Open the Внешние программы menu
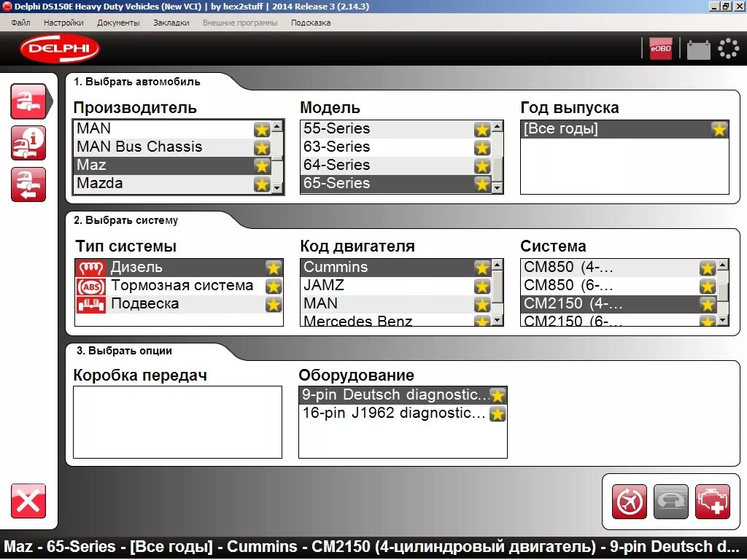The image size is (747, 560). tap(240, 23)
